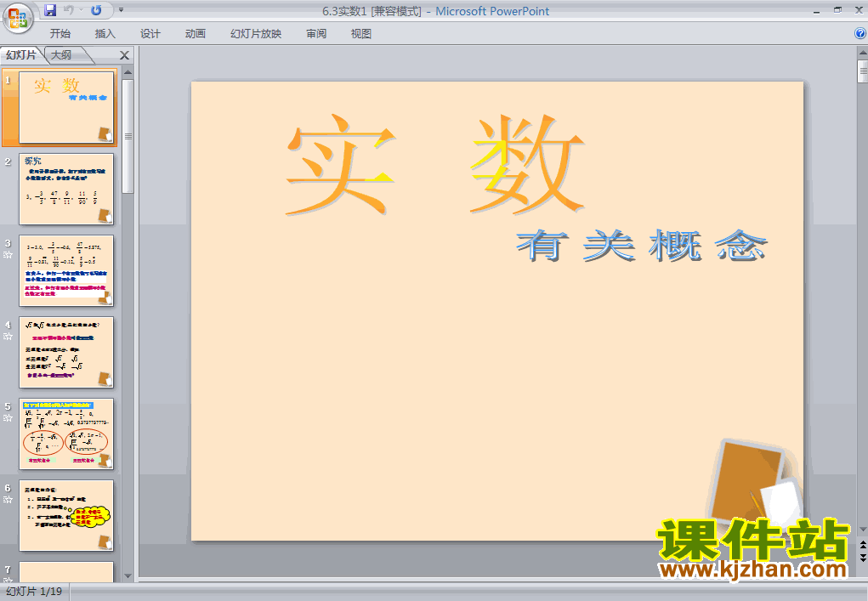This screenshot has width=868, height=601.
Task: Click thumbnail pane scroll down arrow
Action: (x=128, y=576)
